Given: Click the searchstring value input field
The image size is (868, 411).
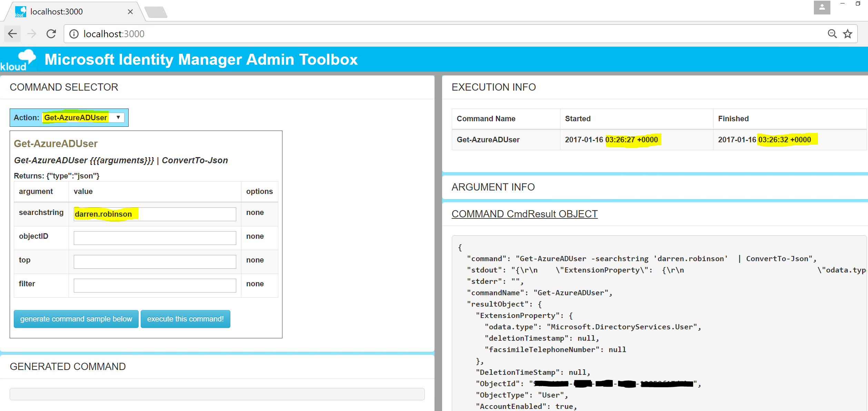Looking at the screenshot, I should (154, 214).
